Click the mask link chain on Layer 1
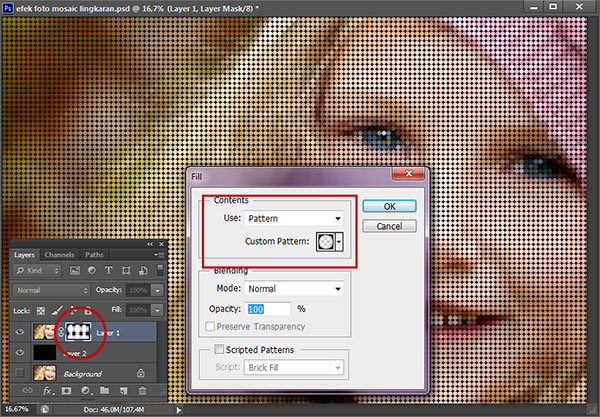Viewport: 600px width, 417px height. 61,332
